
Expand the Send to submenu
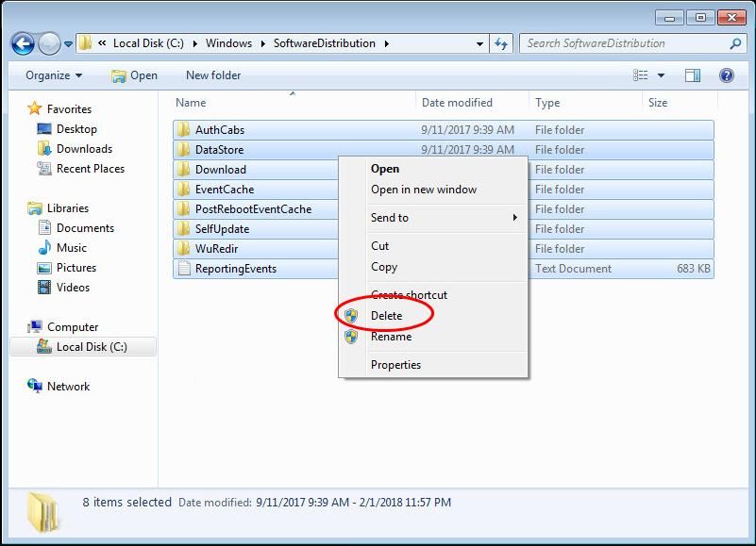433,218
